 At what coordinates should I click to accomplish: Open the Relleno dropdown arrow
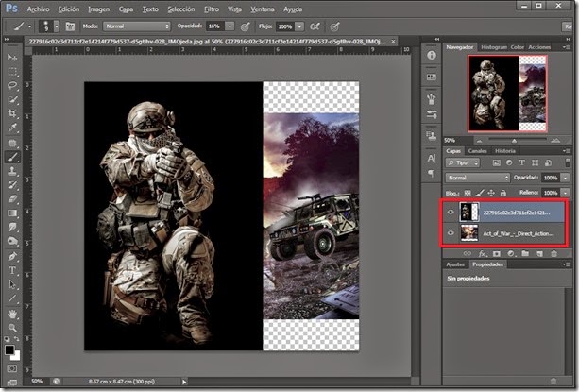tap(566, 193)
